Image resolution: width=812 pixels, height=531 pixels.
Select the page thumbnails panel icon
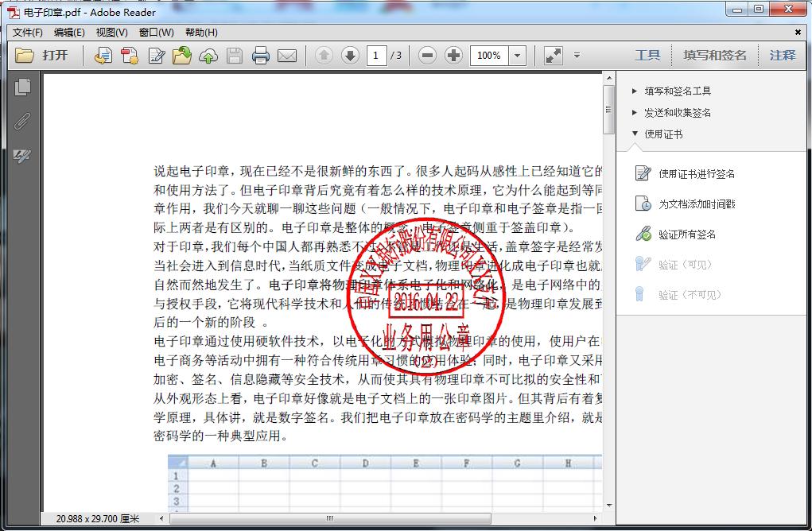point(24,85)
